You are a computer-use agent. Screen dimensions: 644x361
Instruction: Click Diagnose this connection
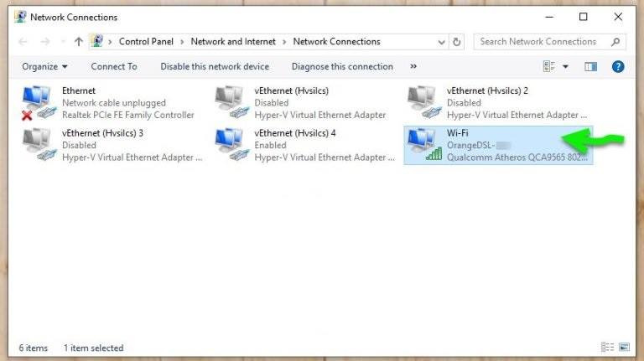pos(342,66)
